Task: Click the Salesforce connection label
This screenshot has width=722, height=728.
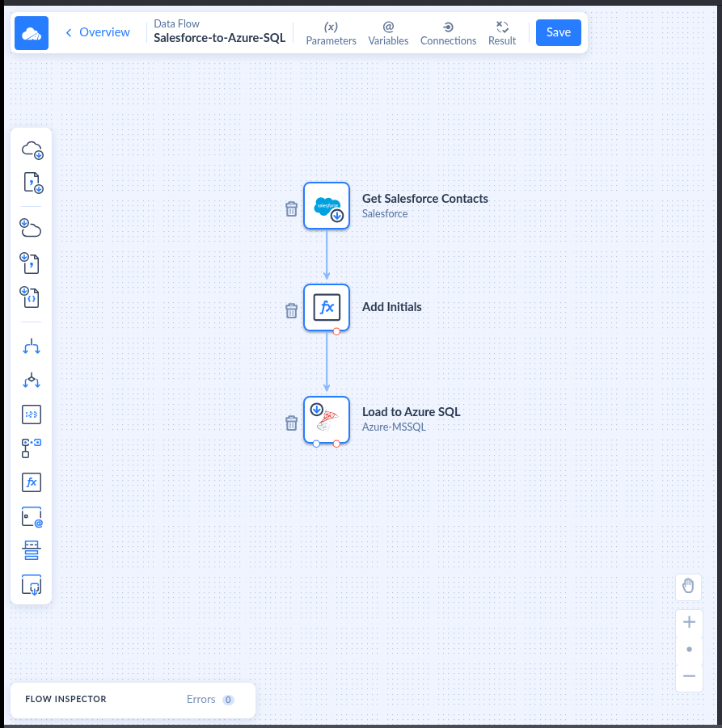Action: point(385,213)
